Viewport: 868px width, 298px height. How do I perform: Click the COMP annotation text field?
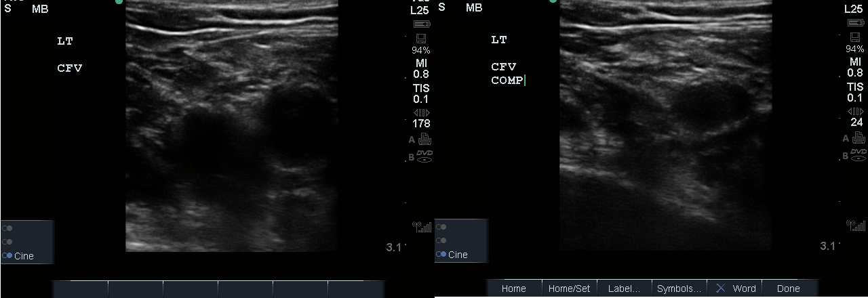pyautogui.click(x=507, y=81)
